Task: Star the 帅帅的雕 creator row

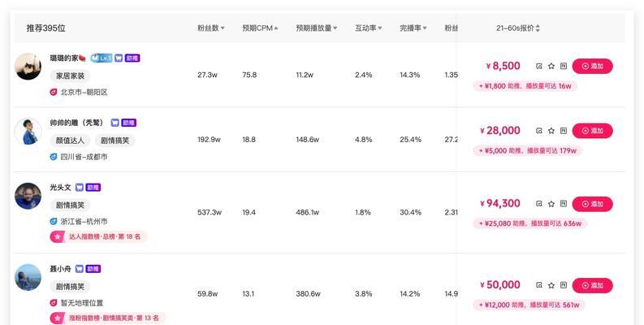Action: (x=551, y=131)
